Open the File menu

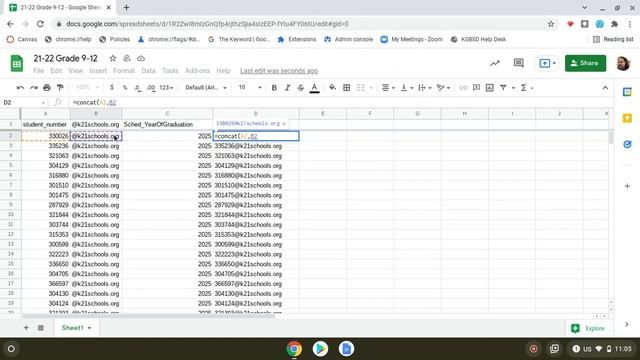(x=38, y=71)
